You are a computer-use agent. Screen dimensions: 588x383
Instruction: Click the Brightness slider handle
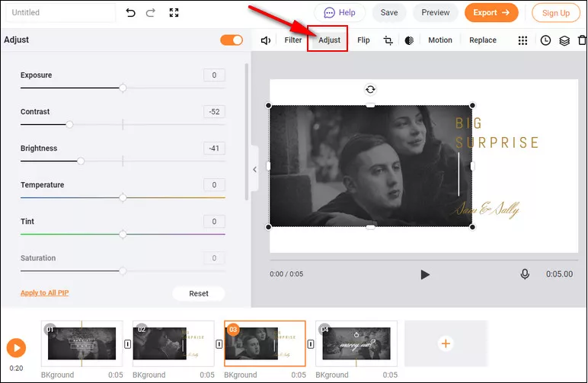click(81, 161)
